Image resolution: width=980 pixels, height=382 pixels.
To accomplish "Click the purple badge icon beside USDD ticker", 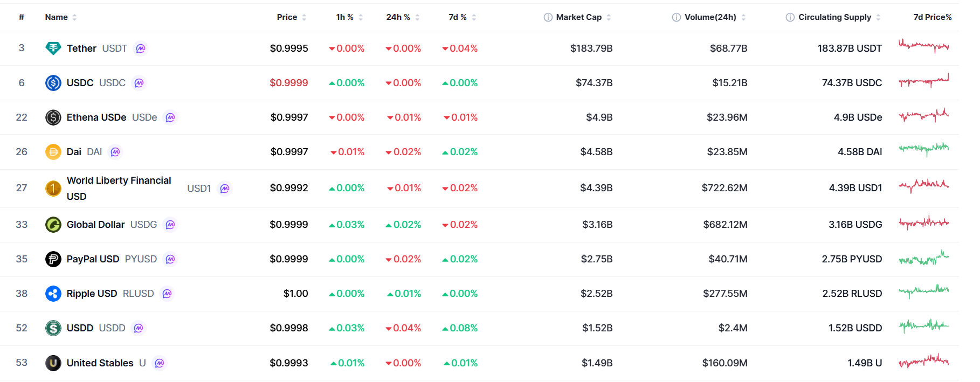I will tap(139, 328).
